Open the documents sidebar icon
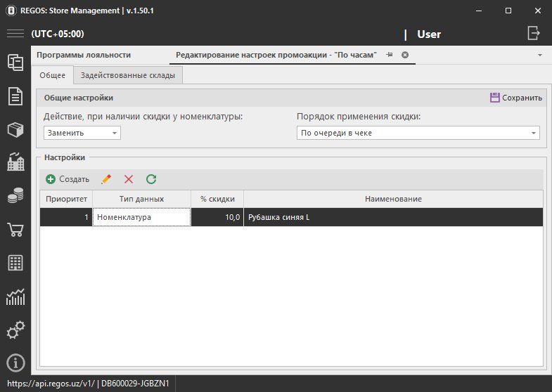Image resolution: width=552 pixels, height=392 pixels. click(15, 96)
